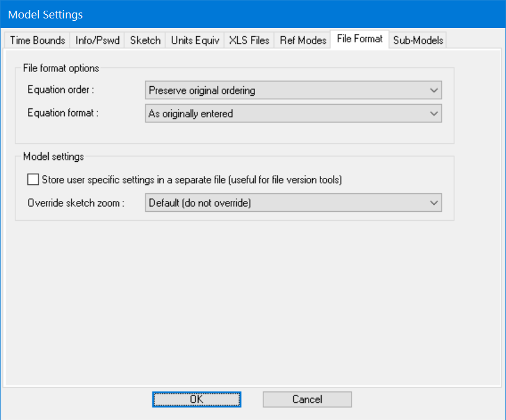Open the Equation order dropdown
This screenshot has width=506, height=420.
pos(293,90)
